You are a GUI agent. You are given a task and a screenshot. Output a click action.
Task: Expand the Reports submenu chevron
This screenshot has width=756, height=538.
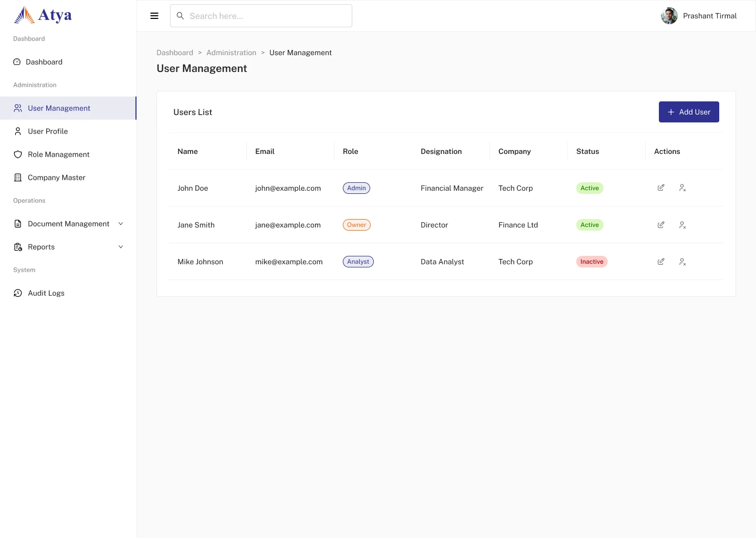[121, 247]
